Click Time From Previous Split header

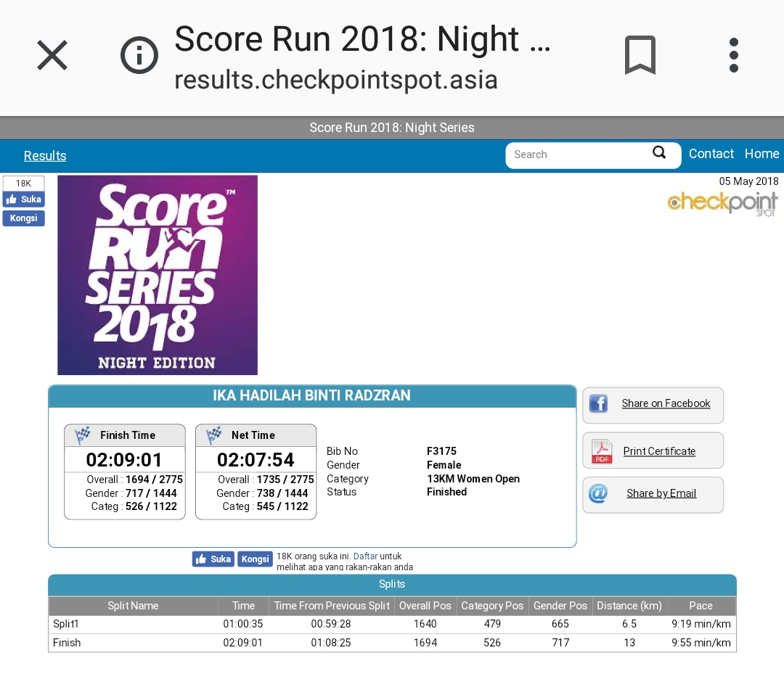pyautogui.click(x=332, y=606)
